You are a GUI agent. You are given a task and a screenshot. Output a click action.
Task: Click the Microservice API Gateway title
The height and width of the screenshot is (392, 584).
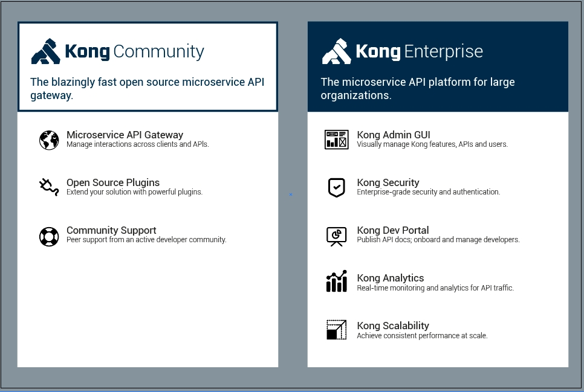click(125, 135)
